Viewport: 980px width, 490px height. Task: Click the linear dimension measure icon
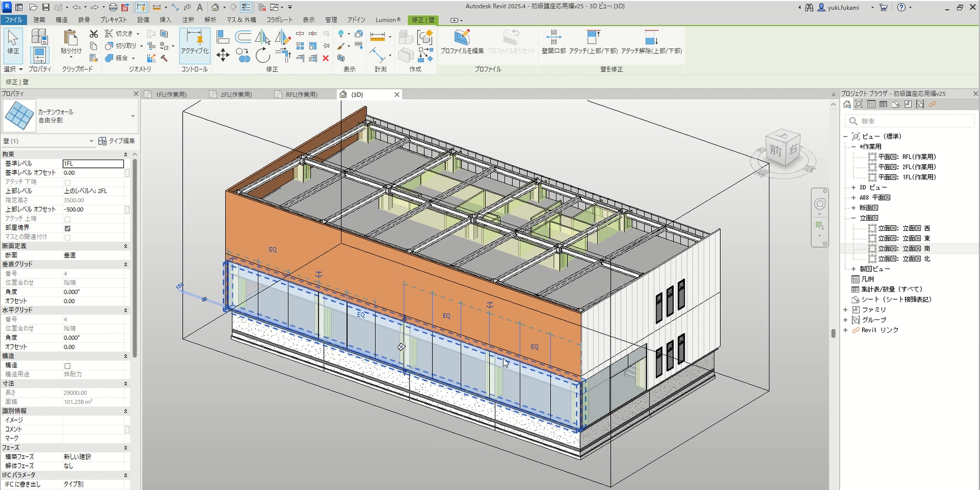coord(378,36)
